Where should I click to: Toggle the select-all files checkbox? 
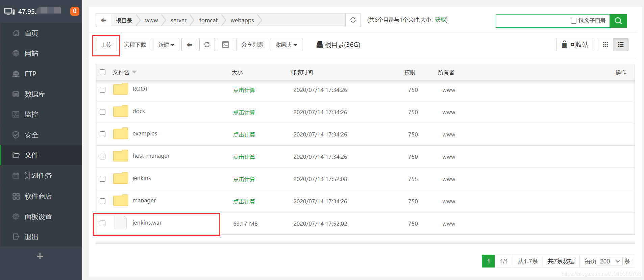pyautogui.click(x=103, y=72)
